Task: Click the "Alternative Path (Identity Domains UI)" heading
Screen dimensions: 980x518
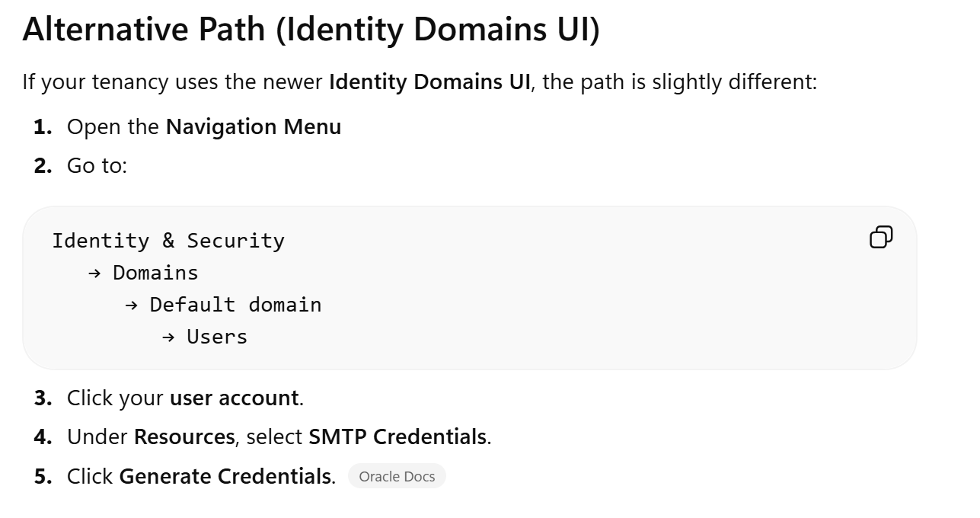Action: (311, 30)
